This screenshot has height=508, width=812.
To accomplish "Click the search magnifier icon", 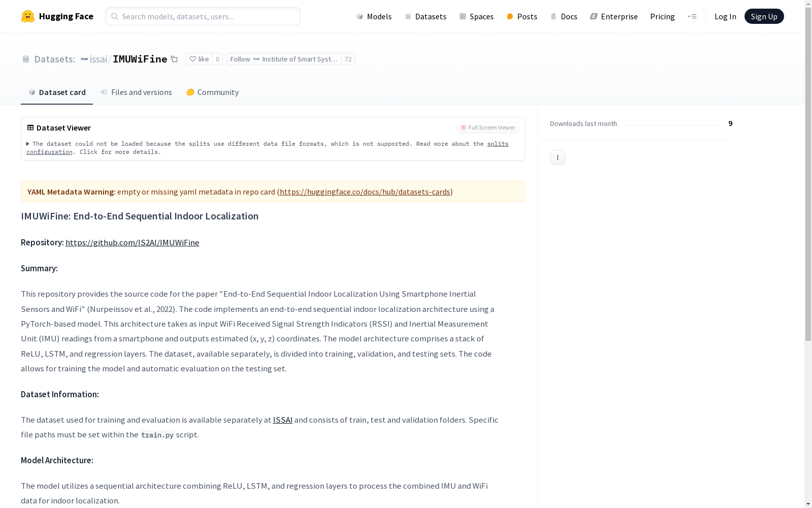I will [x=115, y=16].
